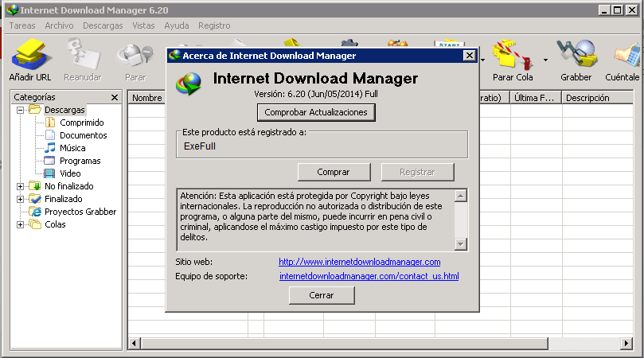644x358 pixels.
Task: Open the internetdownloadmanager.com website link
Action: click(x=359, y=262)
